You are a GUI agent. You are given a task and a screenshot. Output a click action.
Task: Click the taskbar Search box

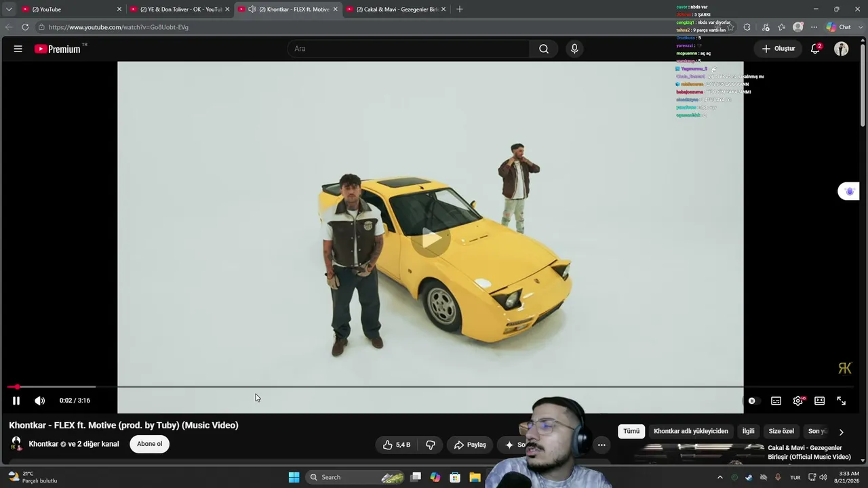[355, 477]
